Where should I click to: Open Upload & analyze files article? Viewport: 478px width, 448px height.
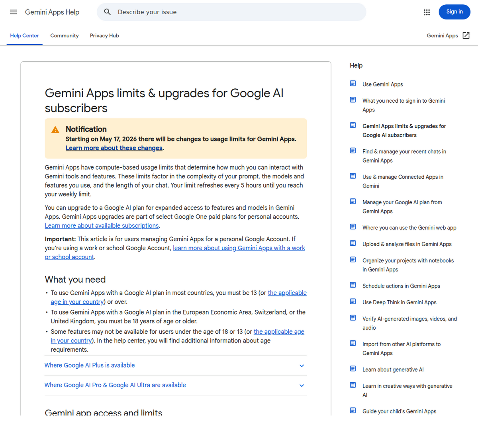coord(407,244)
